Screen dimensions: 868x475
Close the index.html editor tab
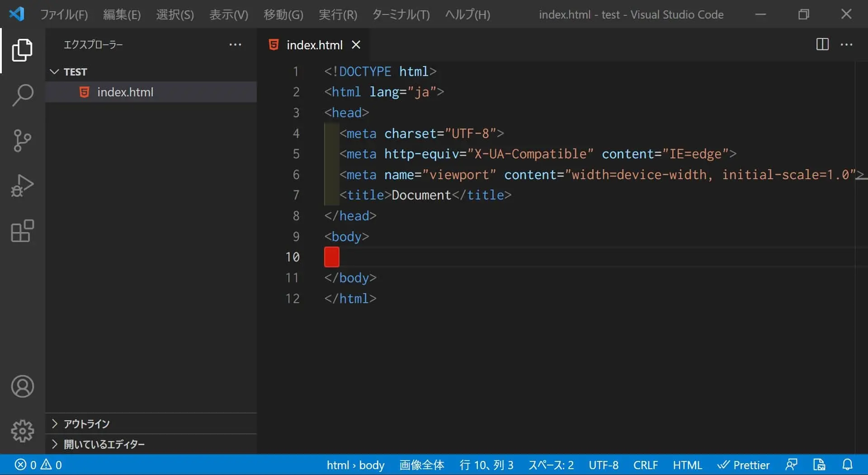(356, 45)
